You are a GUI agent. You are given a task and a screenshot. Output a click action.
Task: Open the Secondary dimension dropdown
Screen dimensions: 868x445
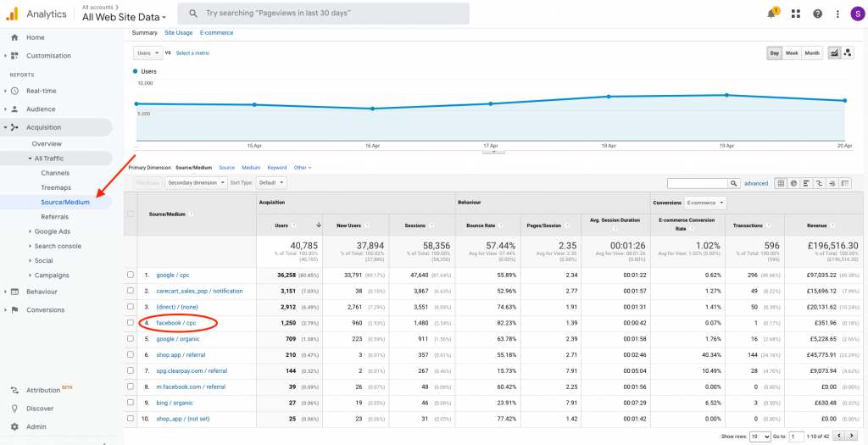coord(196,182)
